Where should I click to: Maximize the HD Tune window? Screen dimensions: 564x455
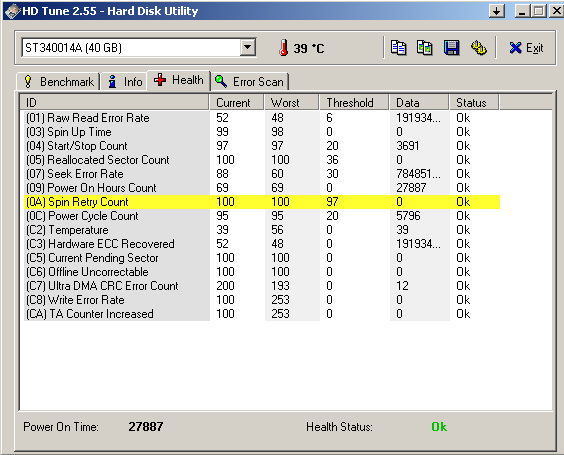pos(538,11)
